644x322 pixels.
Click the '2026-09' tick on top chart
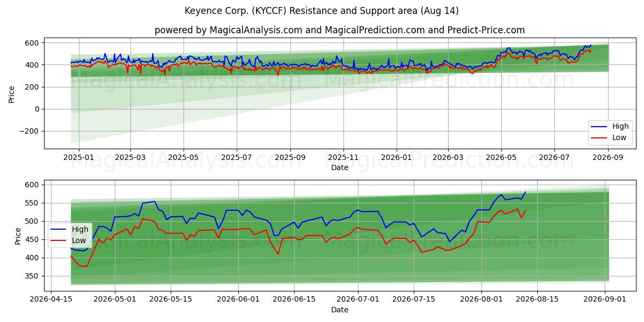tap(608, 158)
